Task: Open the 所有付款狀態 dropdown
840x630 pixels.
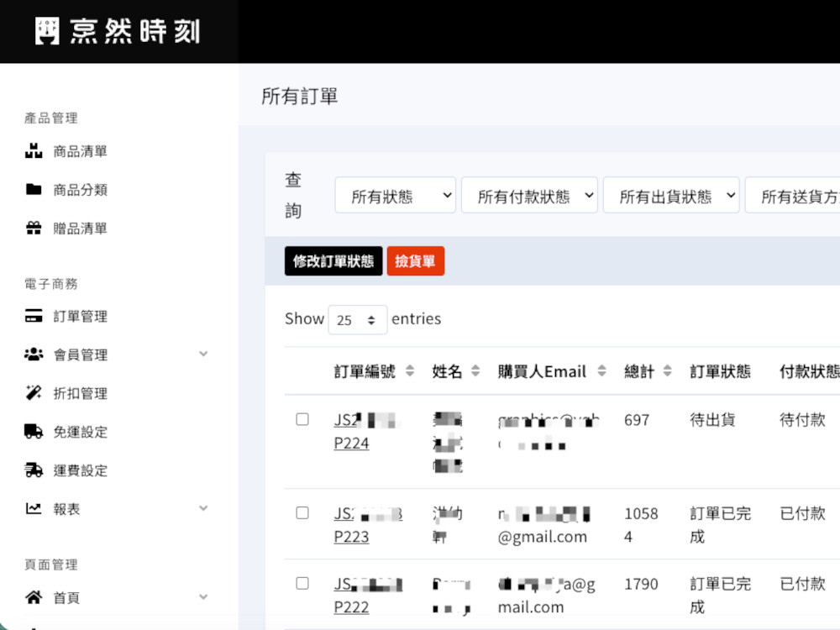Action: (x=529, y=196)
